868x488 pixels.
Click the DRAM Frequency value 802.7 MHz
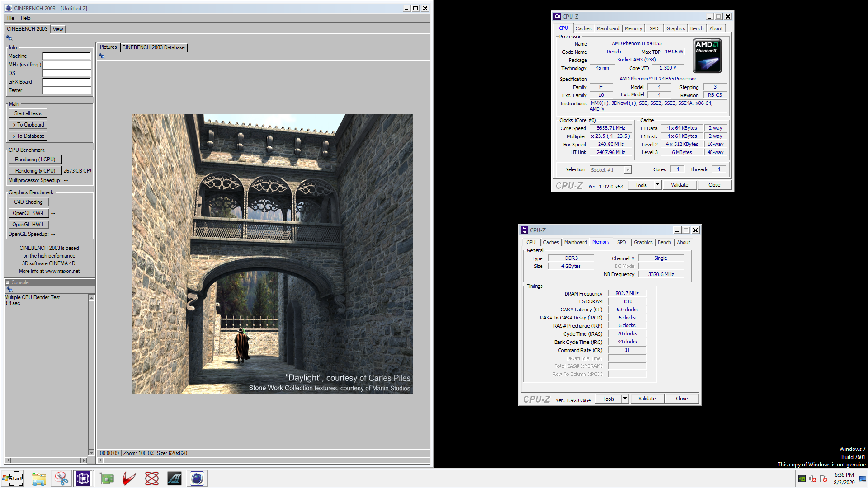click(627, 293)
